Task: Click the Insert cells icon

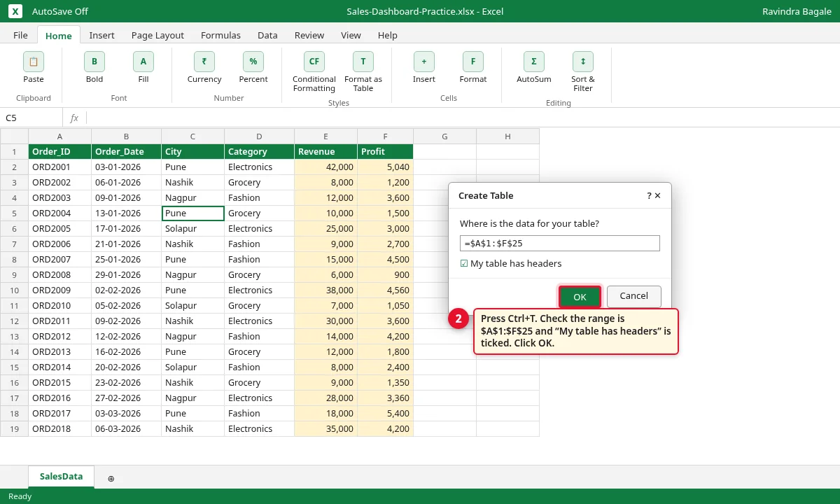Action: [424, 62]
